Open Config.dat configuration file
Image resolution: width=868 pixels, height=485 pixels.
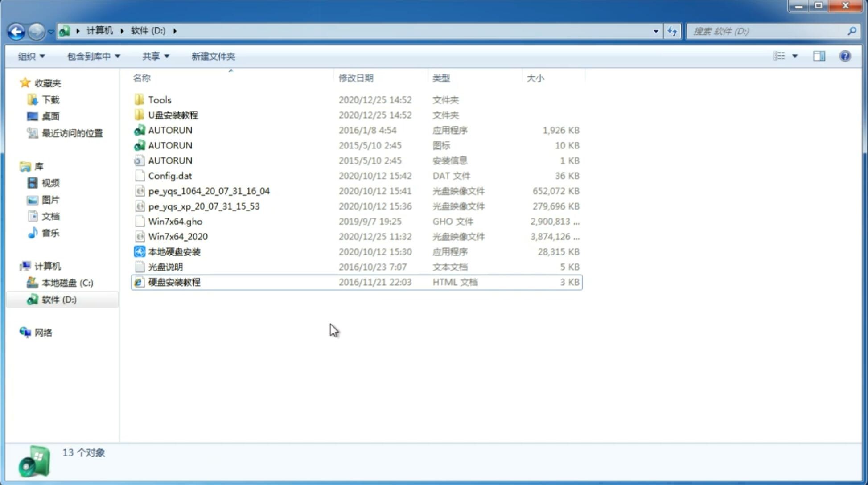pos(169,175)
